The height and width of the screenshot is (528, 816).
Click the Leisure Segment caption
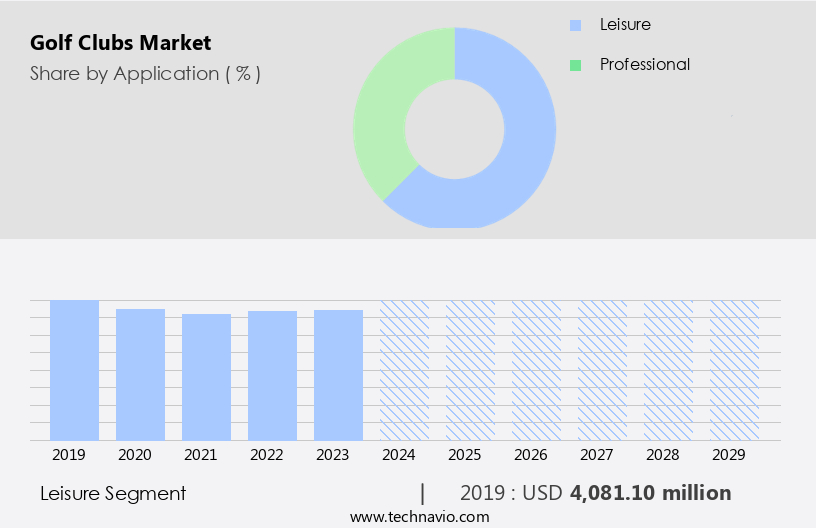point(113,494)
